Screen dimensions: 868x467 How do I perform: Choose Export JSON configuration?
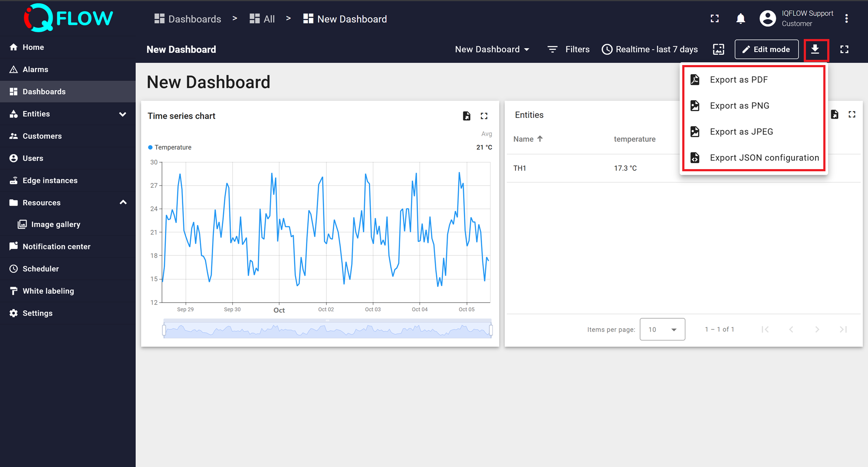pos(764,158)
